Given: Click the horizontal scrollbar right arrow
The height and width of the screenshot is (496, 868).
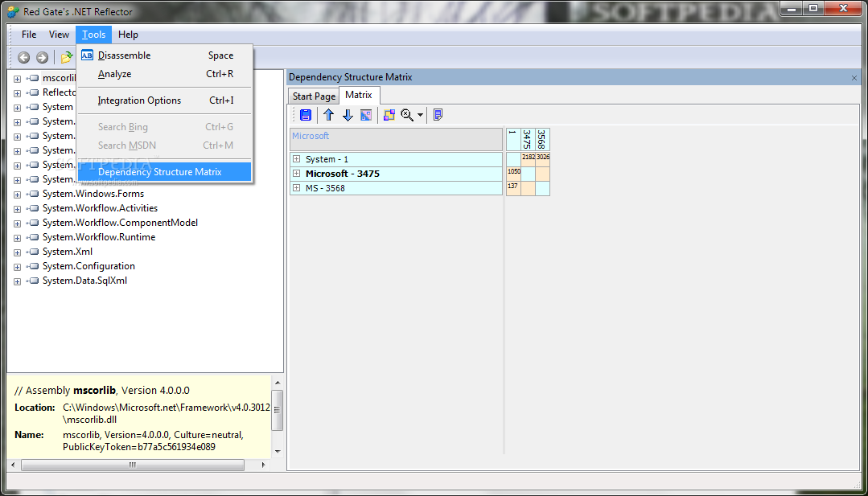Looking at the screenshot, I should [264, 465].
